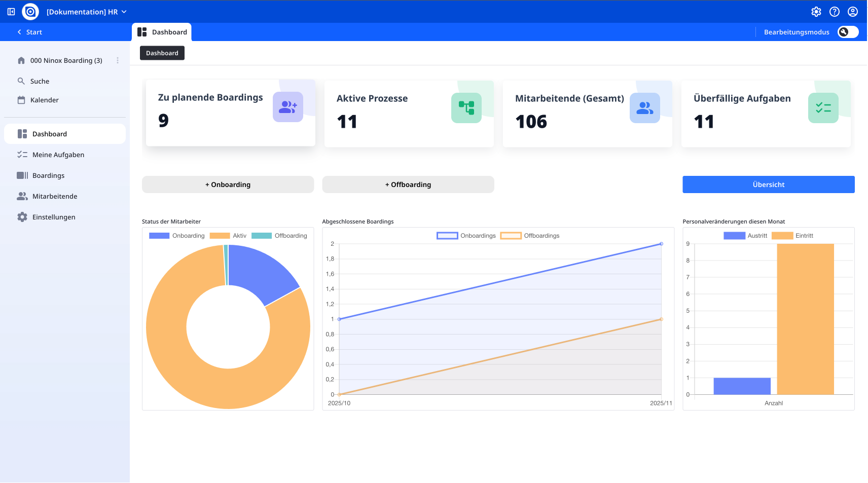
Task: Click the Aktiv color swatch in donut legend
Action: (220, 236)
